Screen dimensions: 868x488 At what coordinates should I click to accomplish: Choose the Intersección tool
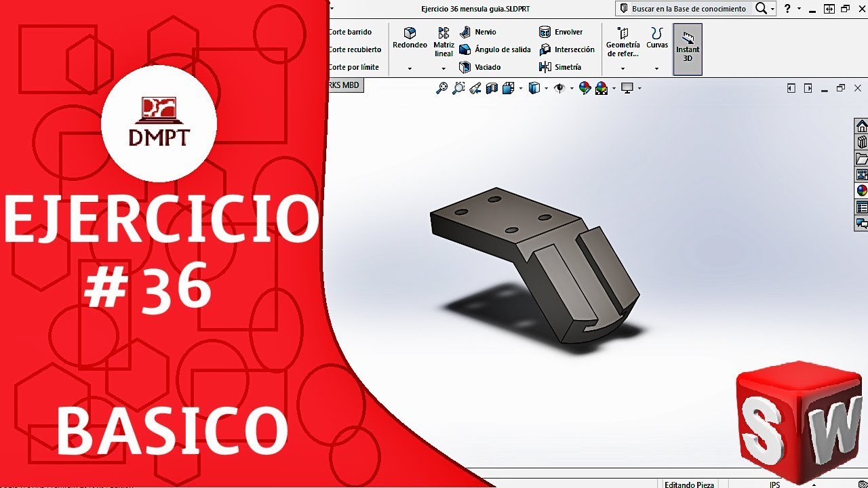[x=567, y=49]
